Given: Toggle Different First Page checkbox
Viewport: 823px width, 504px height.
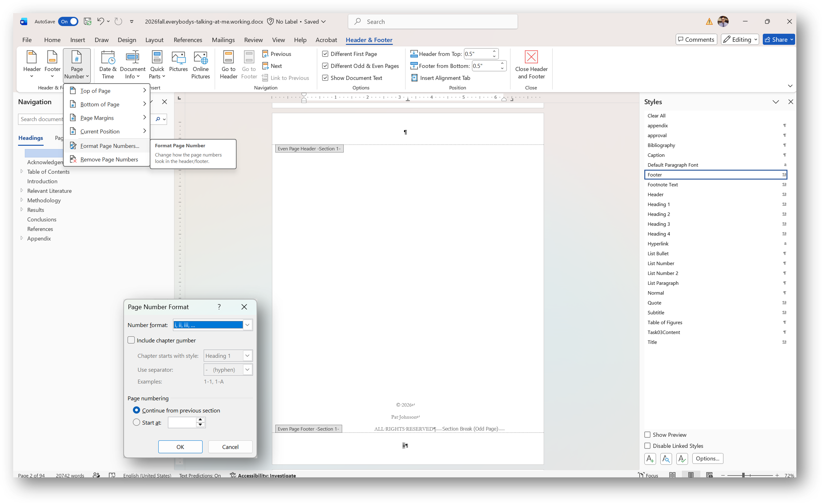Looking at the screenshot, I should 325,54.
